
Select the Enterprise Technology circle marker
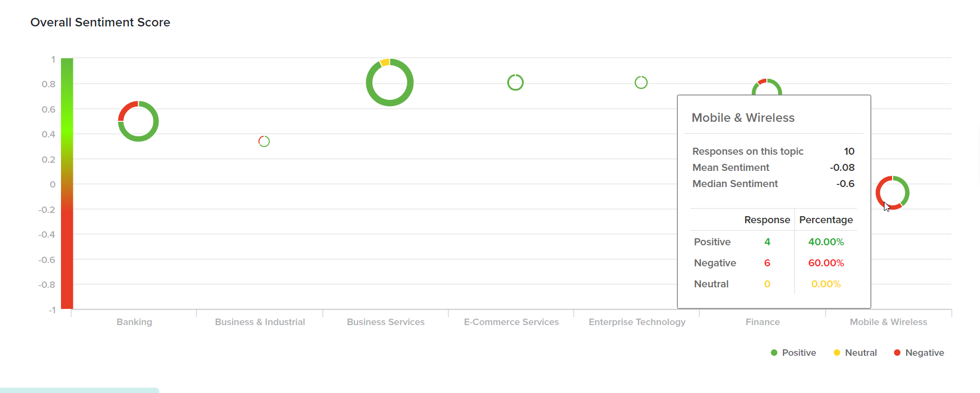pyautogui.click(x=641, y=82)
